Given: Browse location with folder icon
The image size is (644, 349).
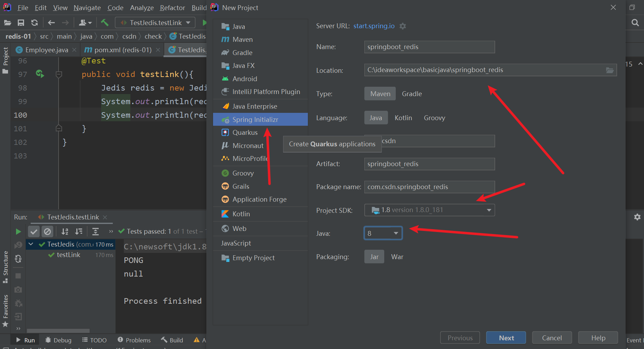Looking at the screenshot, I should [x=609, y=70].
